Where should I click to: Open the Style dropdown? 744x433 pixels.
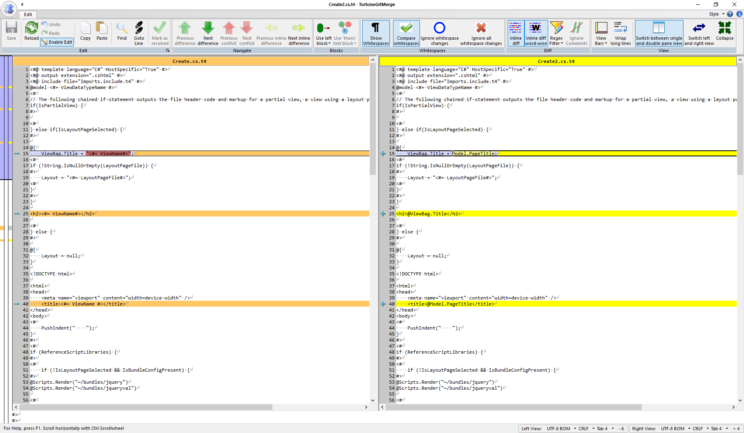716,14
